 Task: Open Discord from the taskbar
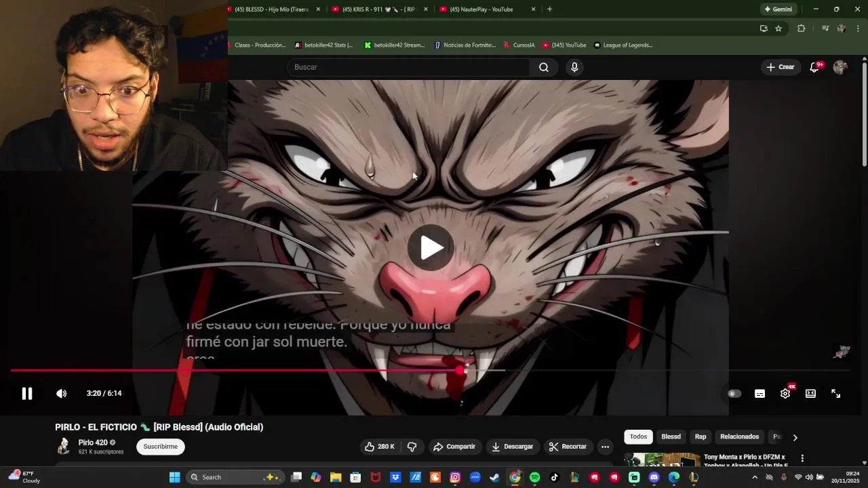point(654,477)
